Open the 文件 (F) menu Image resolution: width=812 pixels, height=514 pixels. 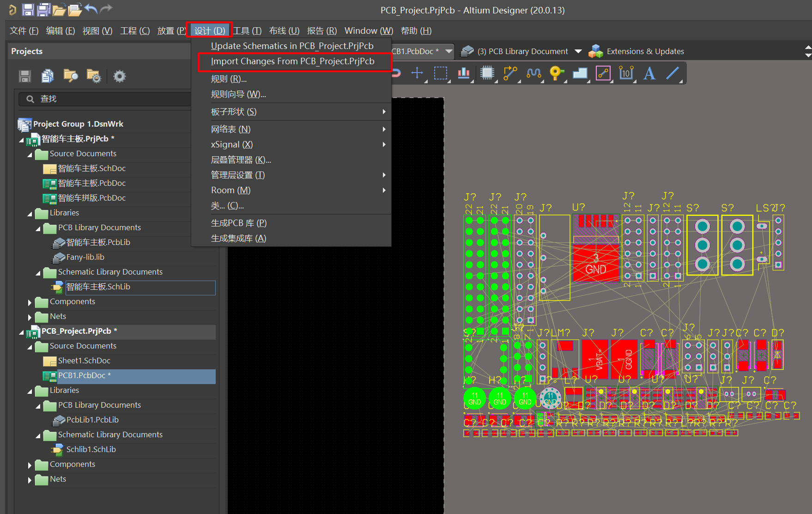click(x=24, y=31)
